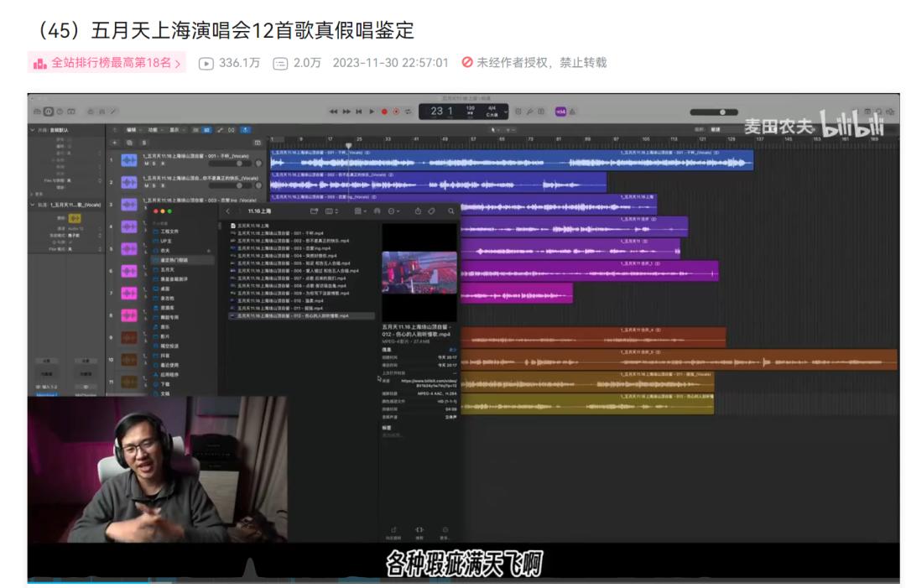The height and width of the screenshot is (588, 906).
Task: Click the red Record button
Action: pos(384,112)
